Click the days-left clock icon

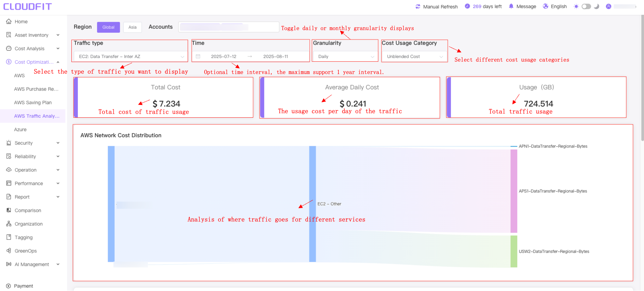467,6
